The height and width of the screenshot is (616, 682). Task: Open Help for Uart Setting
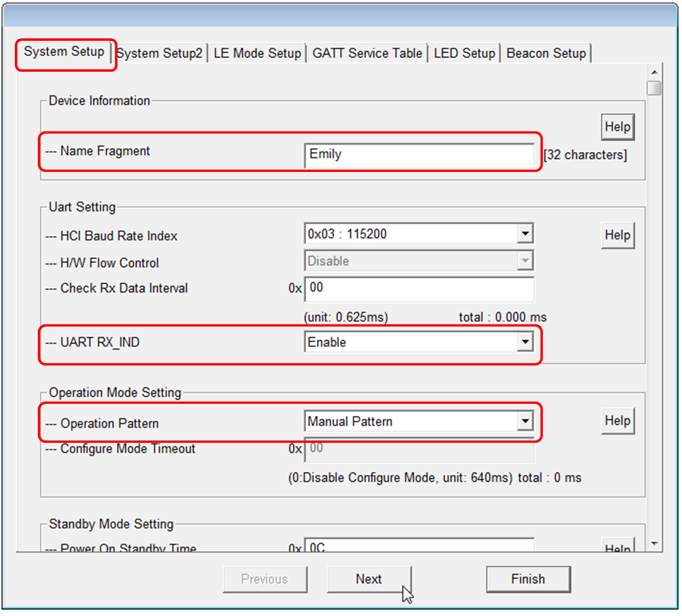coord(617,236)
